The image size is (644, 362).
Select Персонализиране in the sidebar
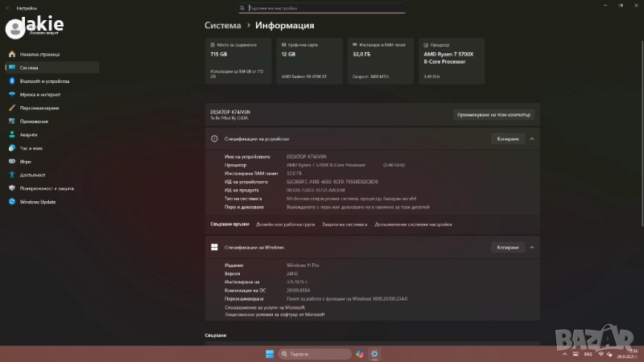point(39,108)
